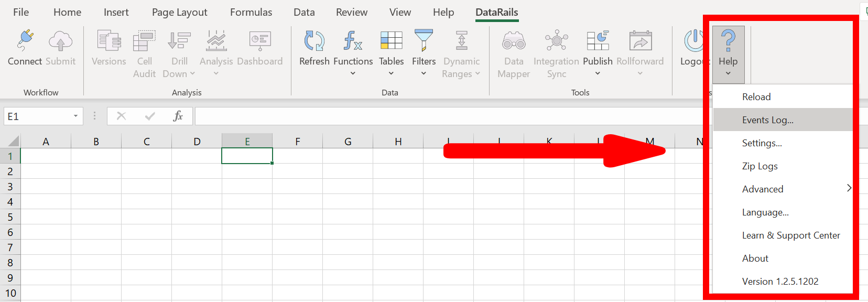Expand the Tables dropdown arrow
The image size is (868, 302).
point(391,73)
